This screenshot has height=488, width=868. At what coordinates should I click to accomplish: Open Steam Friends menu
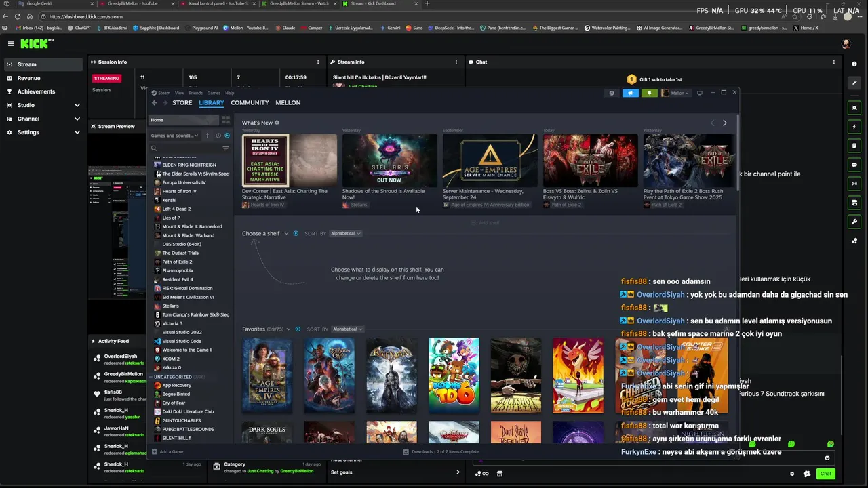click(195, 93)
